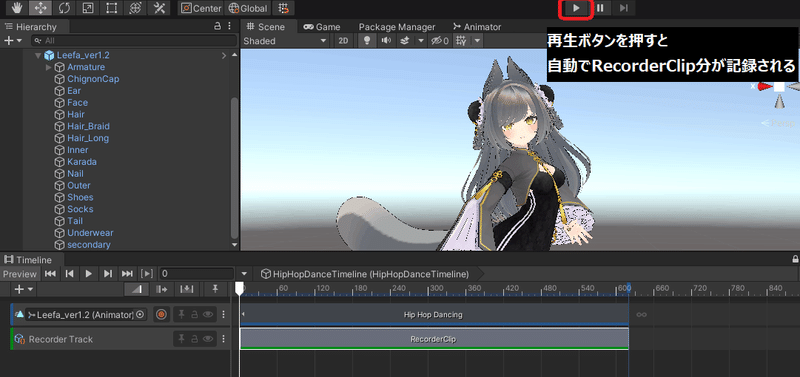Open Hierarchy panel options menu
This screenshot has width=800, height=377.
(230, 26)
